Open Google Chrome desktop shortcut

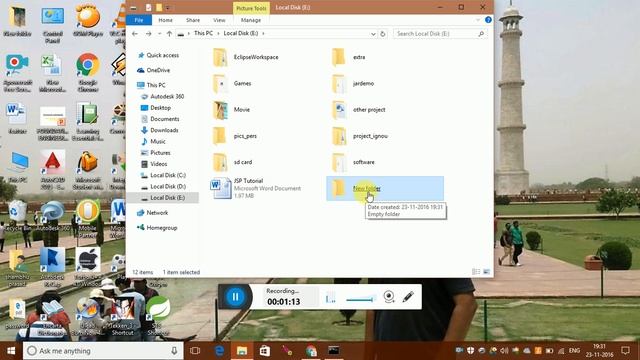[x=87, y=72]
